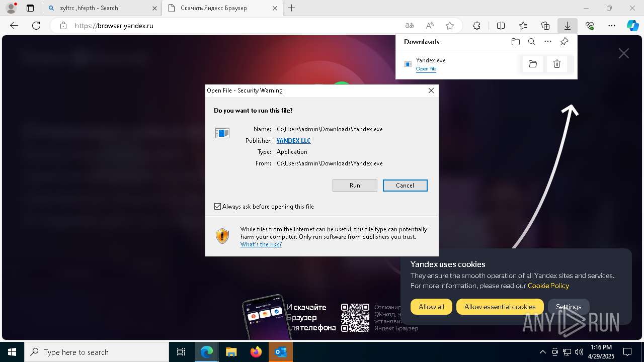This screenshot has height=362, width=644.
Task: Search downloads with the magnifier icon
Action: [x=532, y=42]
